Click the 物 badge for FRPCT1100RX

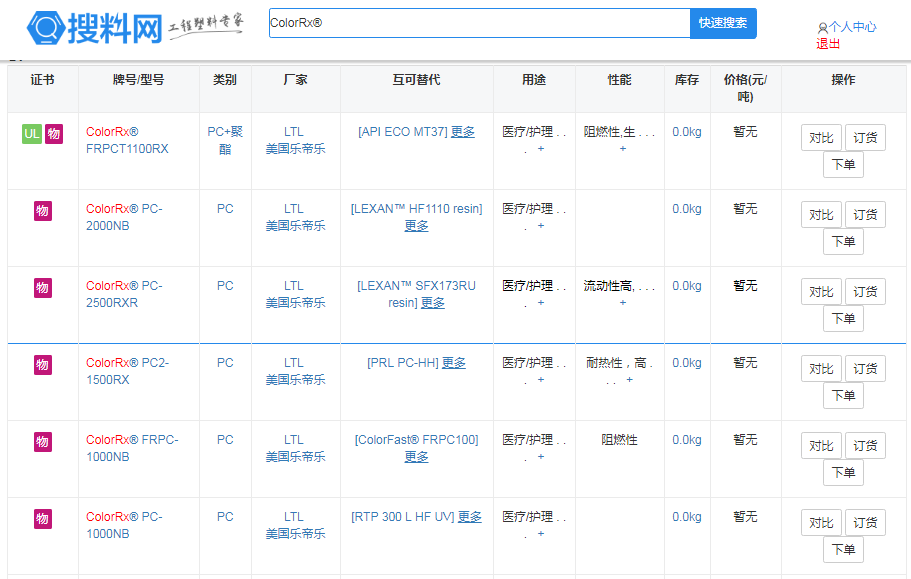(x=54, y=134)
